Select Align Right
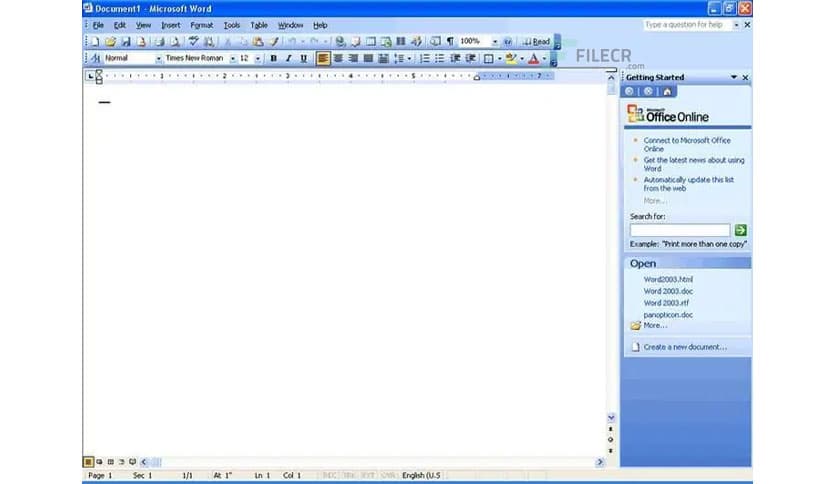Screen dimensions: 836x484 pyautogui.click(x=353, y=59)
